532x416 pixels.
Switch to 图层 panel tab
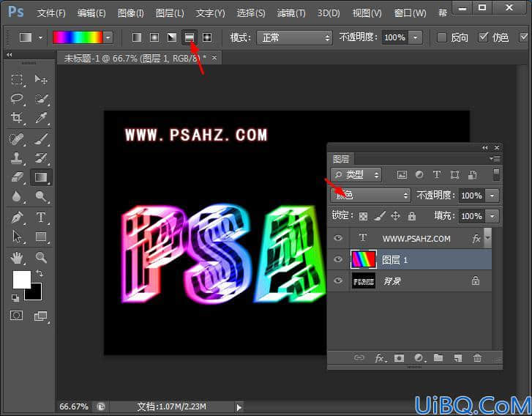pyautogui.click(x=341, y=159)
